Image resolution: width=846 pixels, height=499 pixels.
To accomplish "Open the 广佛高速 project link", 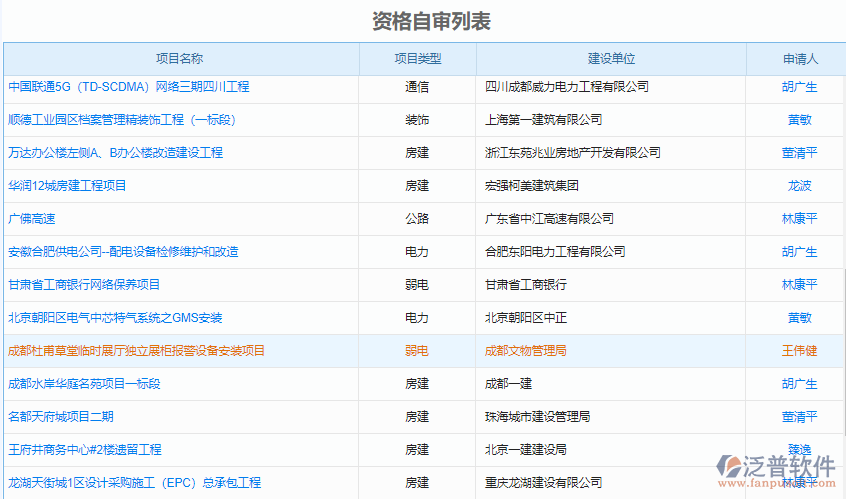I will pyautogui.click(x=31, y=219).
